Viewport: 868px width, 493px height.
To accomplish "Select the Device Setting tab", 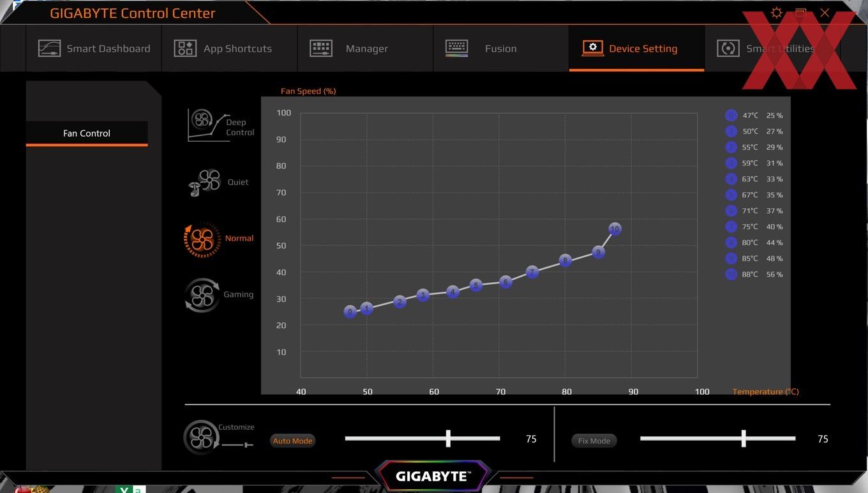I will pyautogui.click(x=636, y=49).
